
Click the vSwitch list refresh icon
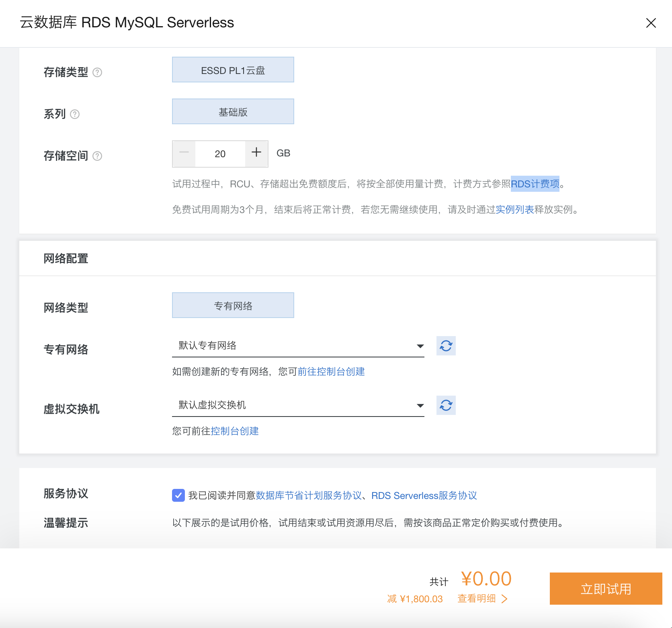coord(446,405)
